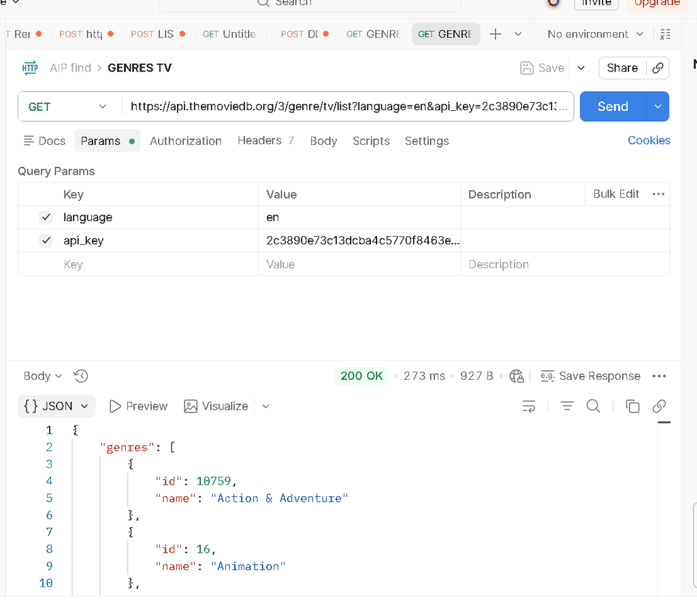
Task: Expand the No environment selector
Action: pos(595,34)
